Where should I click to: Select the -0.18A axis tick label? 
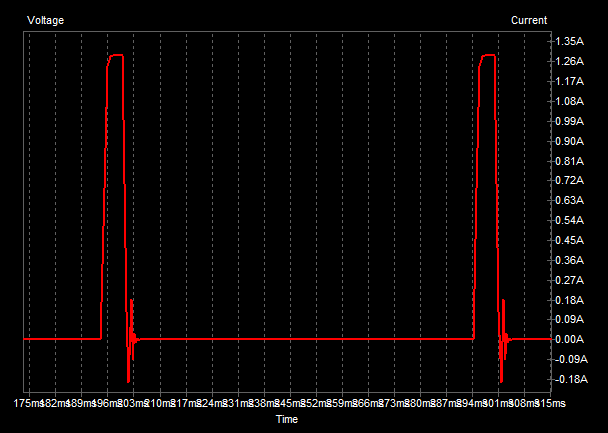click(x=571, y=380)
